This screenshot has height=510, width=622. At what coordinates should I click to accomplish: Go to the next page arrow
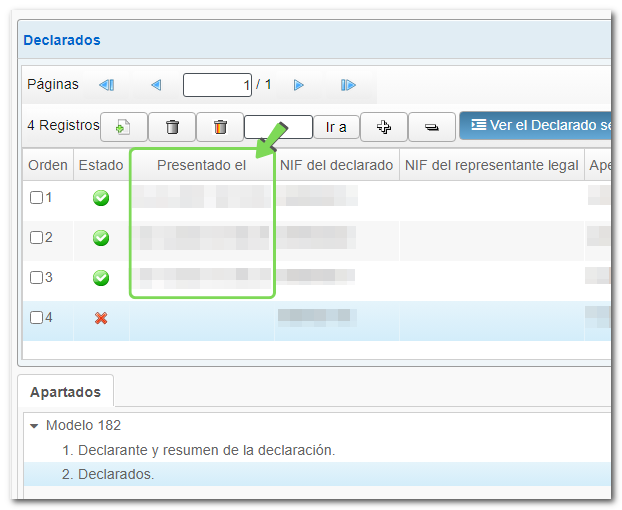pyautogui.click(x=298, y=85)
